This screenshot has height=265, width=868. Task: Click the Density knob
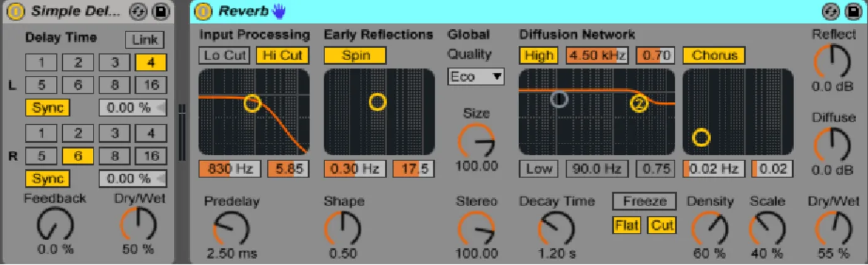[710, 229]
